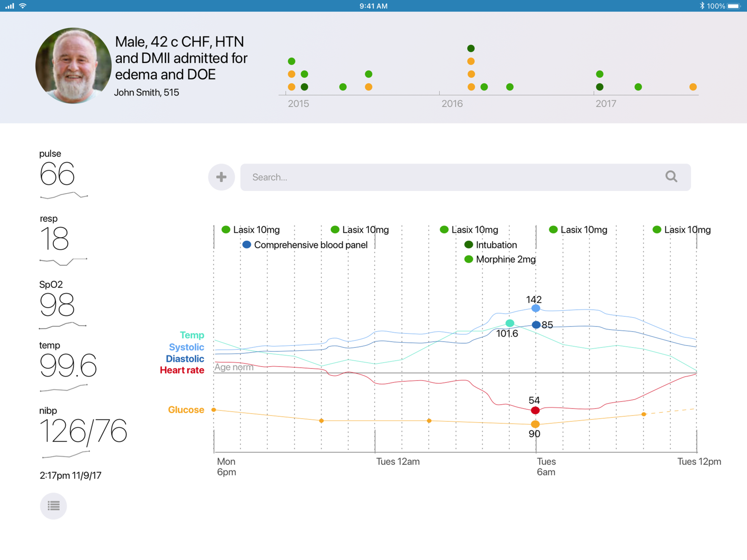
Task: Click the Wi-Fi status icon
Action: (23, 6)
